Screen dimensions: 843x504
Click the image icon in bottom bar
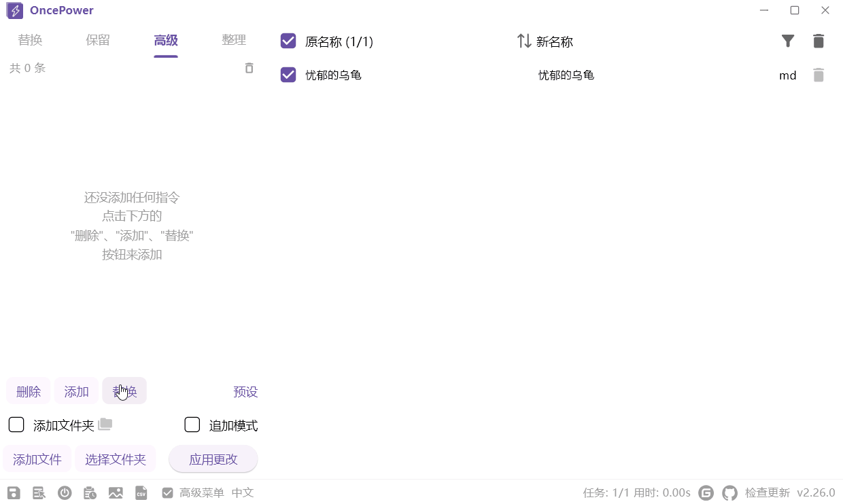pyautogui.click(x=116, y=493)
